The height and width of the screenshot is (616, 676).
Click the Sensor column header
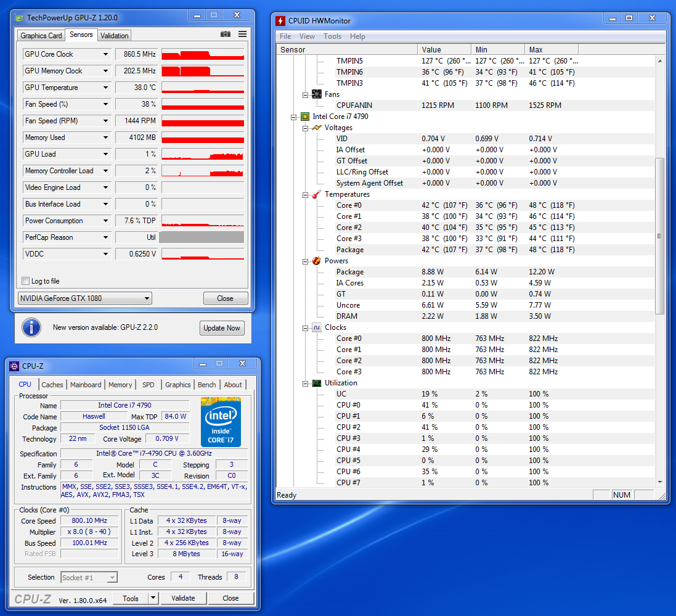[346, 49]
